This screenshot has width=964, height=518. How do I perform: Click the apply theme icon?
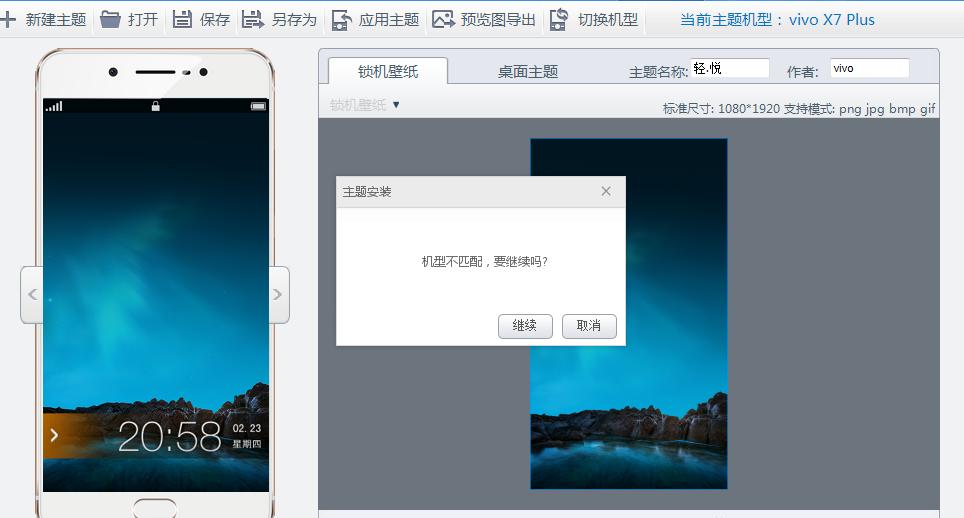click(x=341, y=20)
